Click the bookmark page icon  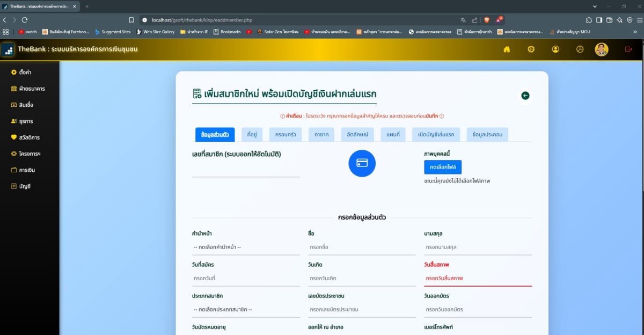(131, 20)
